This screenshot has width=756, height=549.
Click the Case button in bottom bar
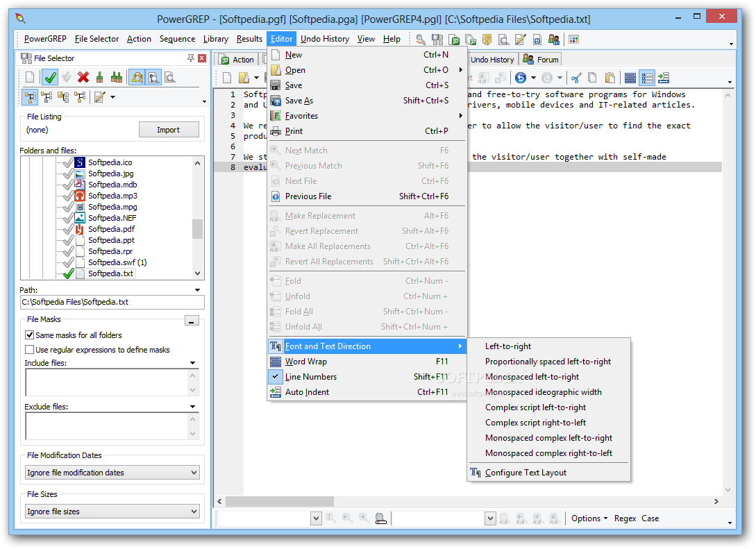click(650, 518)
